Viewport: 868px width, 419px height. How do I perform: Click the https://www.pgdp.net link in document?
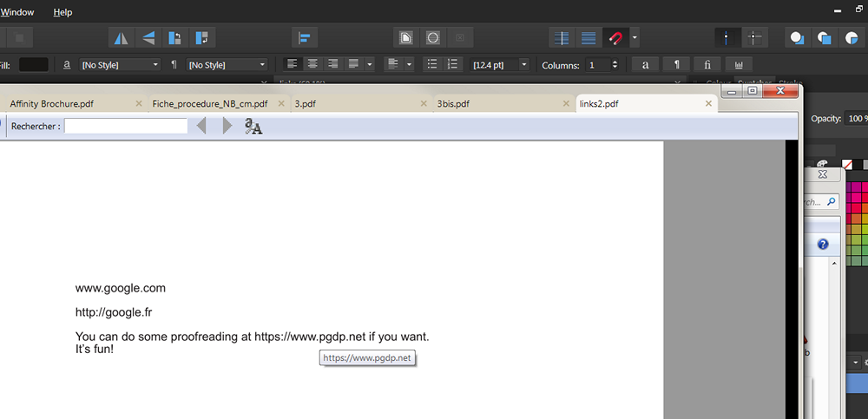309,337
